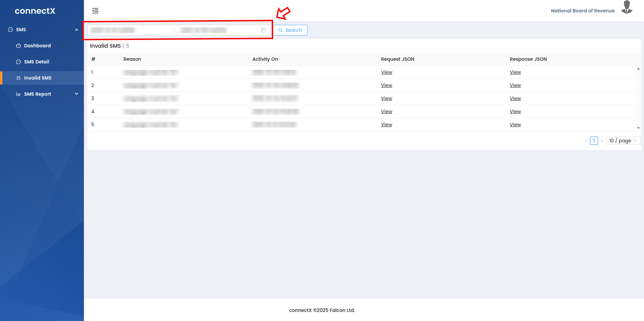Click the SMS Detail chat bubble icon
This screenshot has height=321, width=644.
click(18, 62)
